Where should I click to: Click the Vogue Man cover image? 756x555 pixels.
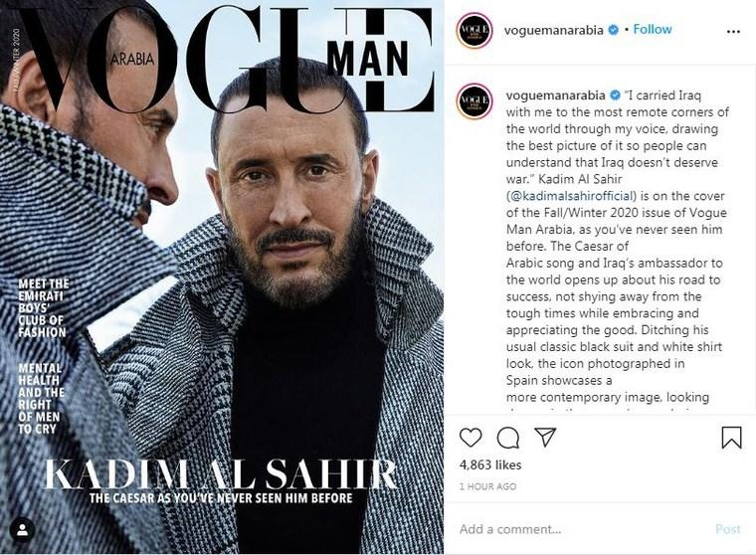(x=222, y=277)
